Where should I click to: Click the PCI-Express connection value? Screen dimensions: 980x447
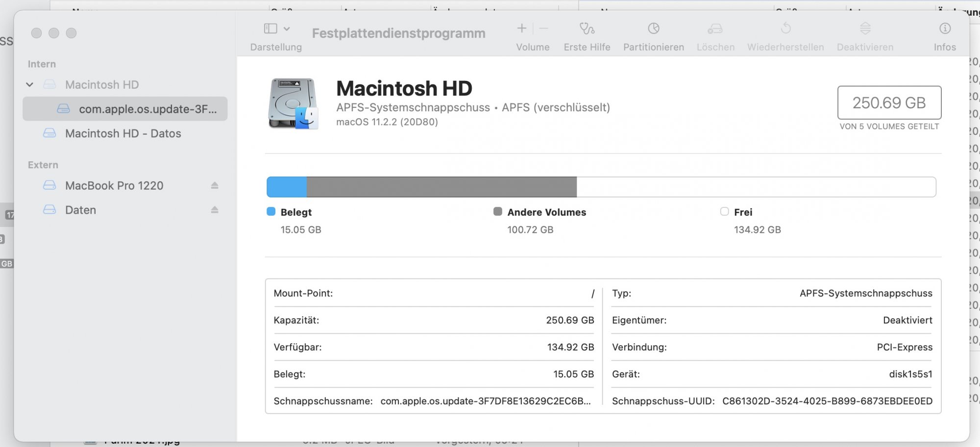pyautogui.click(x=905, y=347)
